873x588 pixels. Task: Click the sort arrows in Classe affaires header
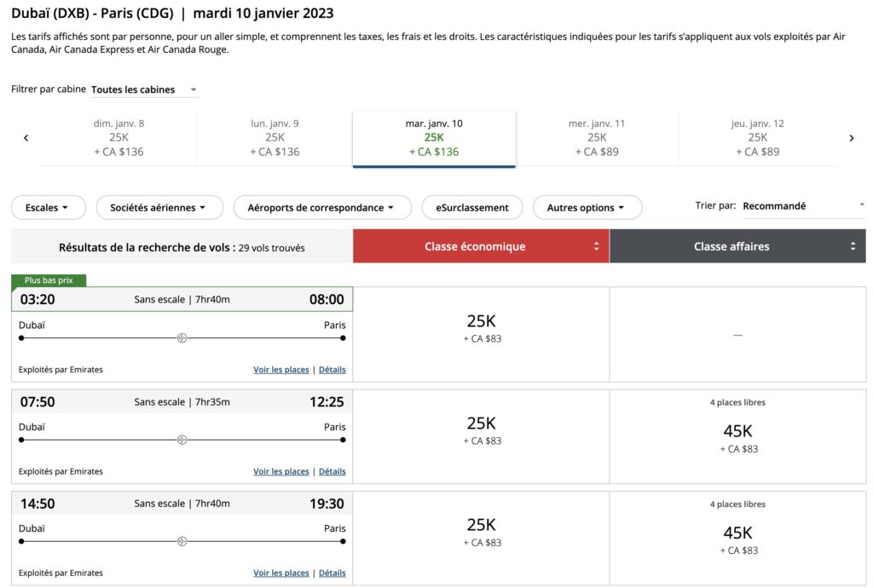pyautogui.click(x=853, y=246)
